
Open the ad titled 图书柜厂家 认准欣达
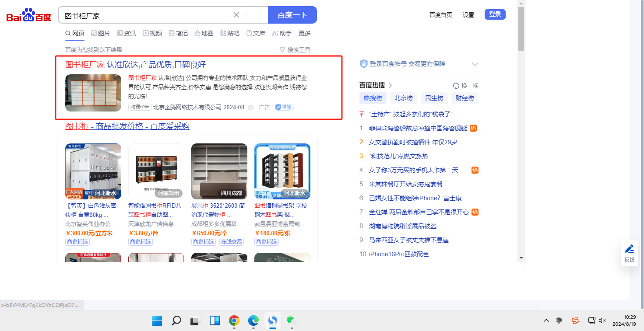coord(135,65)
